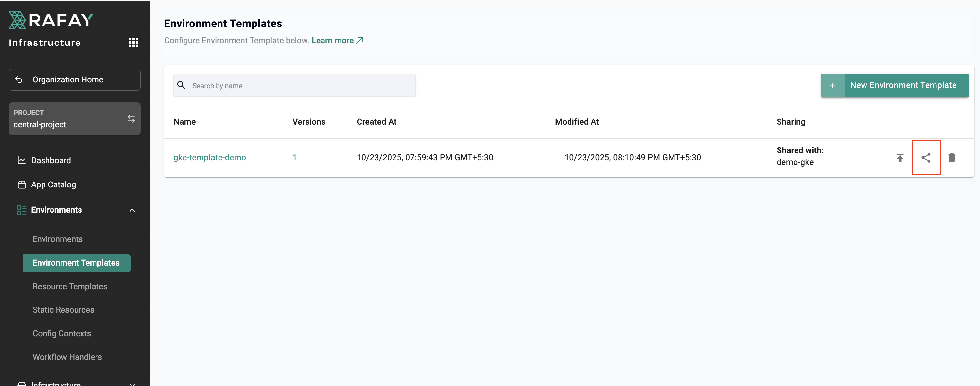Click the delete trash icon for gke-template-demo
The width and height of the screenshot is (980, 386).
pos(952,157)
